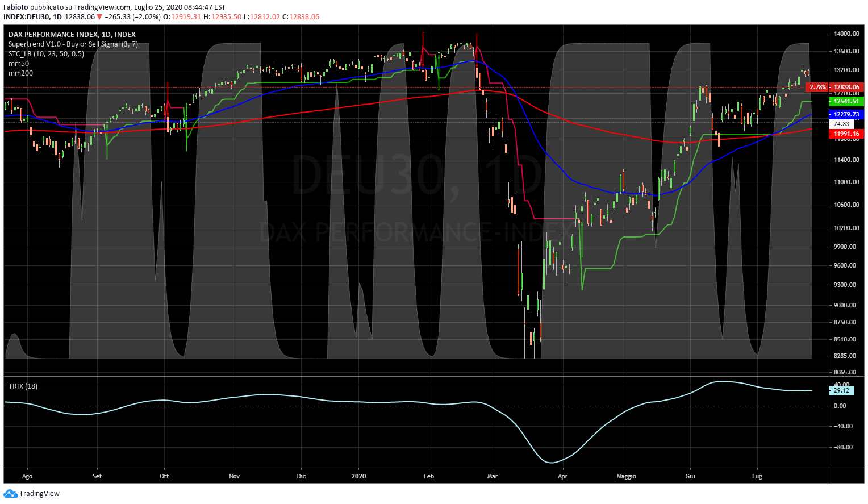868x504 pixels.
Task: Click the Giu month label on time axis
Action: pyautogui.click(x=690, y=477)
